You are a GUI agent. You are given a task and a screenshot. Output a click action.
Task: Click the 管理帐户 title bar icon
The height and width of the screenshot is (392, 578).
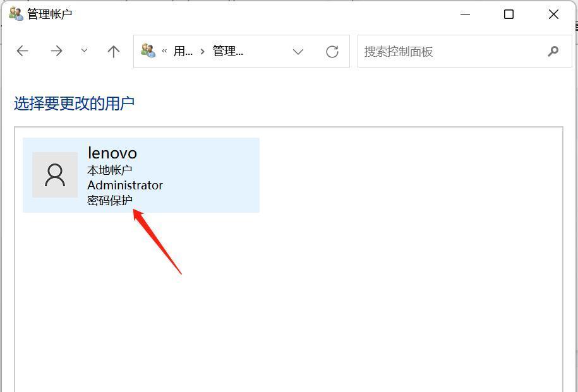tap(16, 14)
